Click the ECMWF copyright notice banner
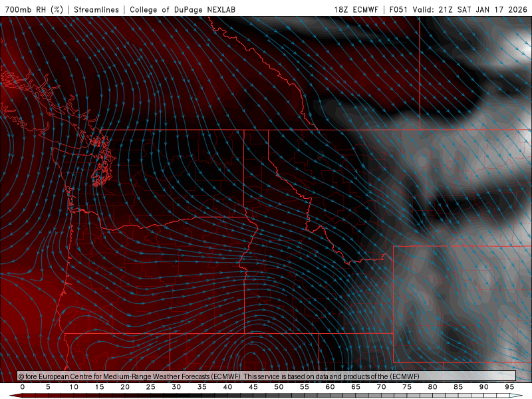The image size is (532, 399). (x=267, y=376)
